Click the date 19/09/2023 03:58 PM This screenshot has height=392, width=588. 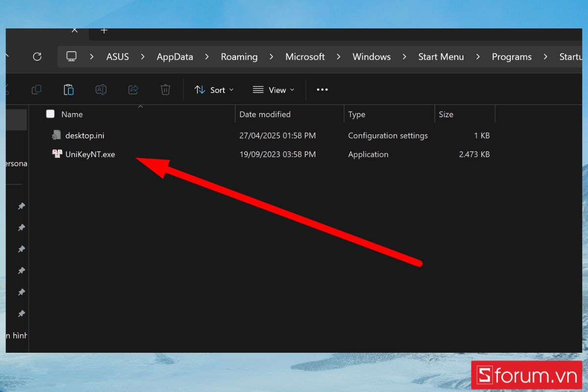(x=277, y=154)
